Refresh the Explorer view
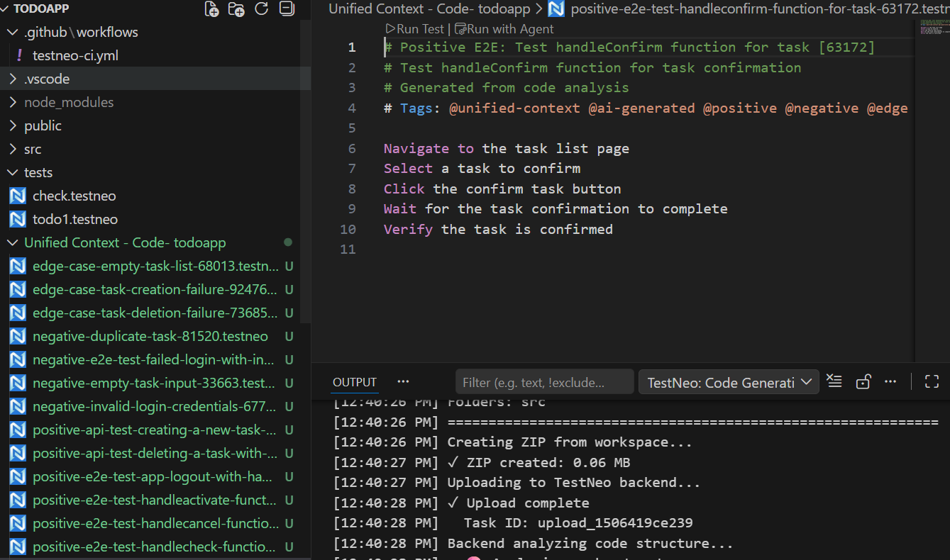The height and width of the screenshot is (560, 950). [261, 9]
